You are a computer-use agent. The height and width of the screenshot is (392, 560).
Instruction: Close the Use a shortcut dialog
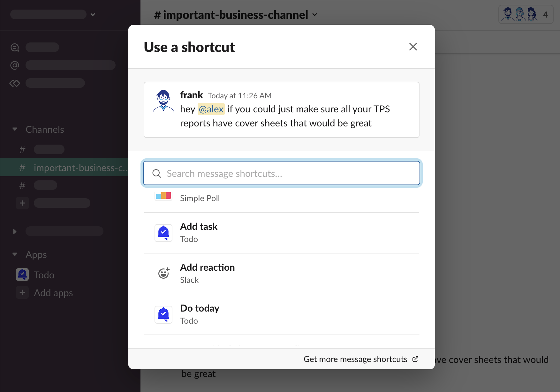413,47
